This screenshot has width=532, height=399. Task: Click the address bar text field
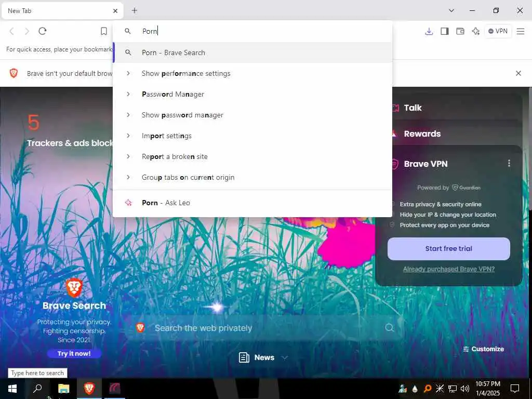[252, 31]
